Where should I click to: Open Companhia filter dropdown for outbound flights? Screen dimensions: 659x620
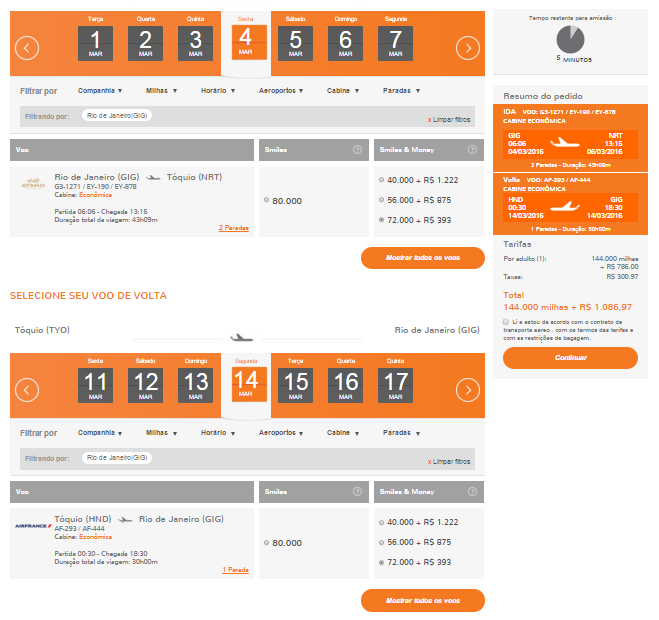tap(99, 90)
